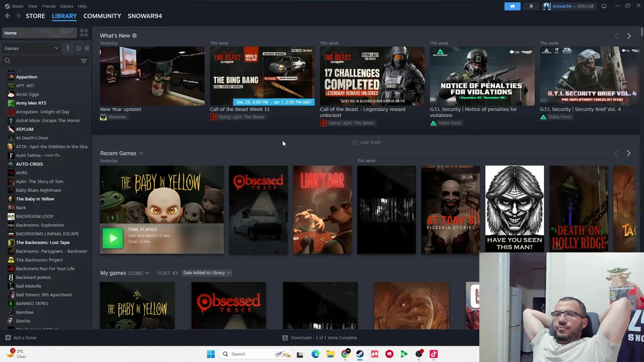The image size is (644, 362).
Task: Open the notifications bell
Action: 531,6
